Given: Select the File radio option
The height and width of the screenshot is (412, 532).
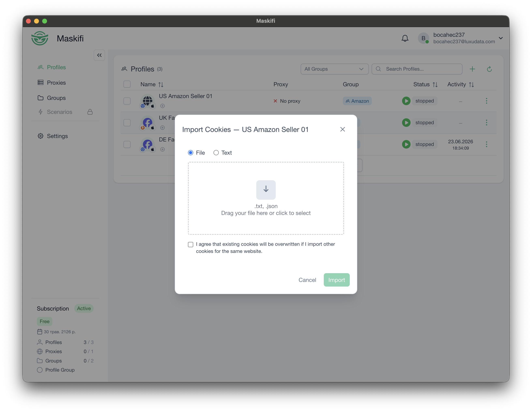Looking at the screenshot, I should (191, 153).
